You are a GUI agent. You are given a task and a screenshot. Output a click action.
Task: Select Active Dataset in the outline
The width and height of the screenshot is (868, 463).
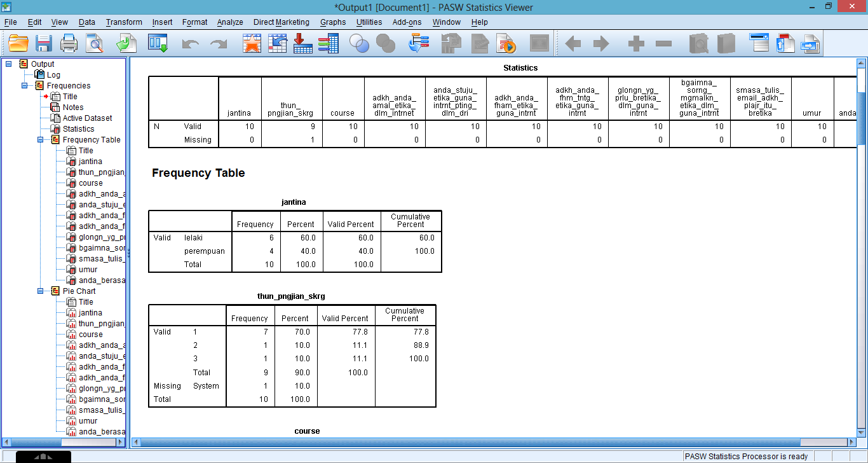pos(87,118)
